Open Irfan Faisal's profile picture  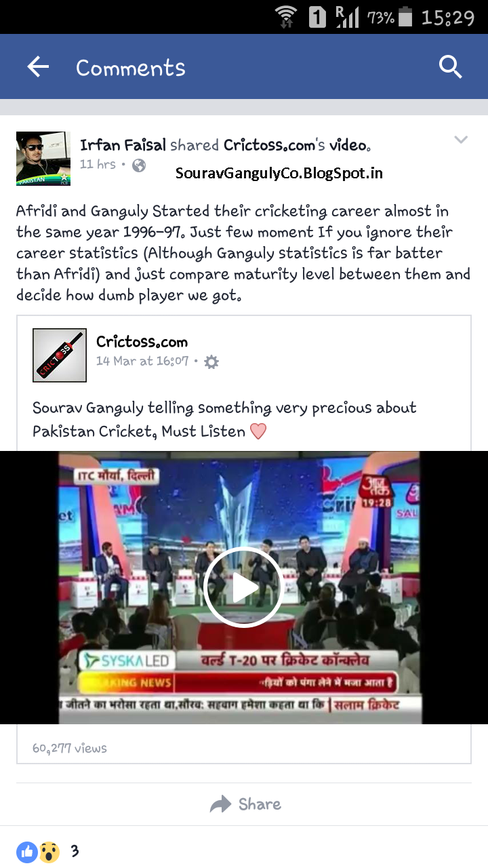pos(43,159)
